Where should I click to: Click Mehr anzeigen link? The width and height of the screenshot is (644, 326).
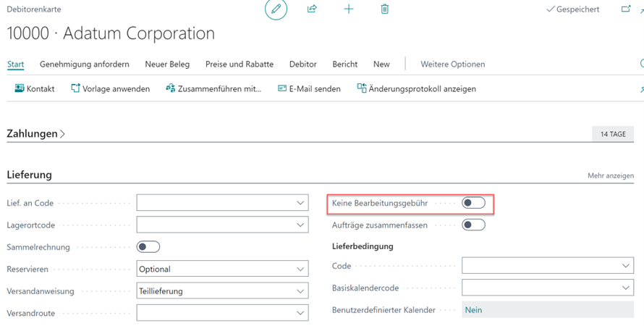[x=611, y=175]
